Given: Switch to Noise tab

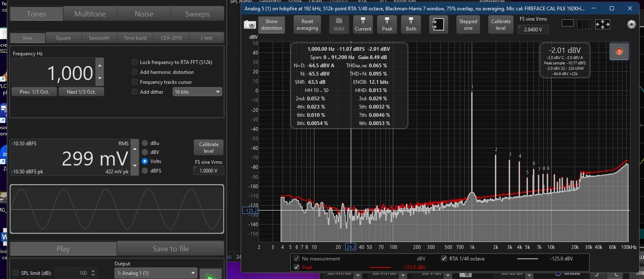Looking at the screenshot, I should (x=144, y=14).
